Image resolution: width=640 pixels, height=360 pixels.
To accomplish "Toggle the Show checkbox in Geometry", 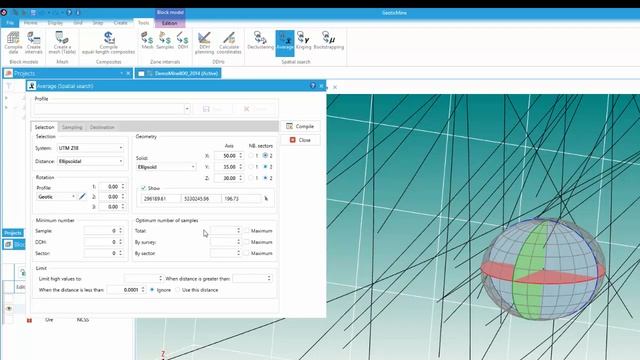I will 143,188.
